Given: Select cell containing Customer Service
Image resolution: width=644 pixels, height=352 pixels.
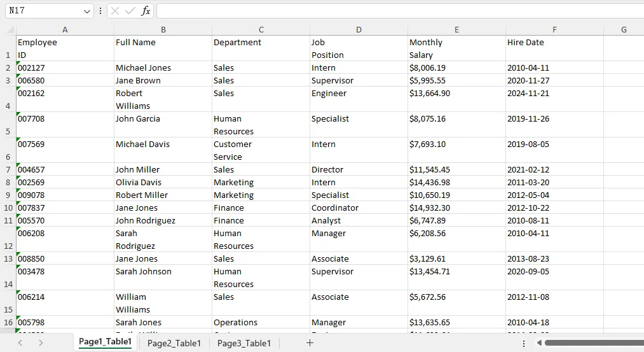Looking at the screenshot, I should point(261,150).
